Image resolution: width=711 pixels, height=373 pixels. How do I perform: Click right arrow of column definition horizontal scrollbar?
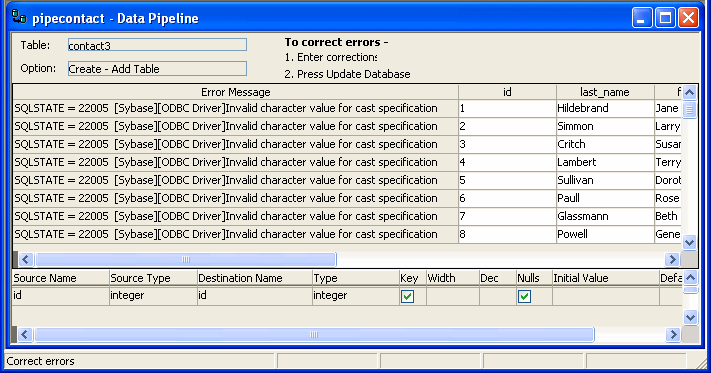(x=673, y=334)
